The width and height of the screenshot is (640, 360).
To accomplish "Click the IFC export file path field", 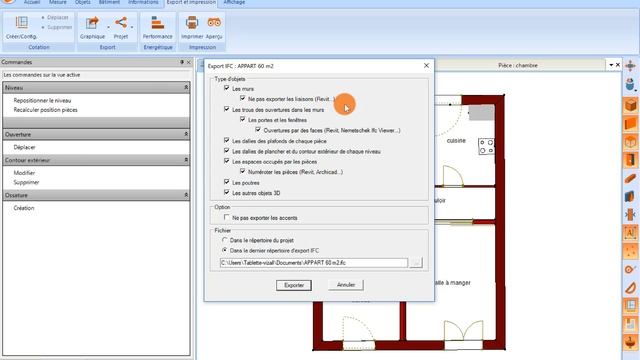I will pos(313,263).
